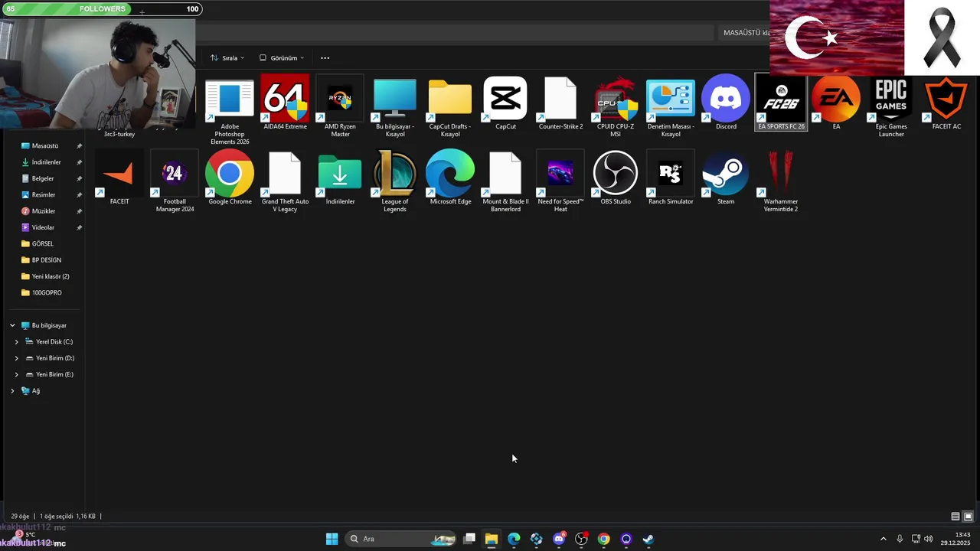Open the BP DESIGN folder in sidebar
Screen dimensions: 980x551
pyautogui.click(x=45, y=260)
